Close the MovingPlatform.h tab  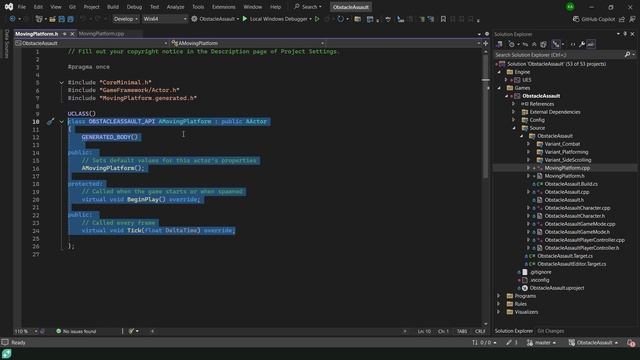72,34
